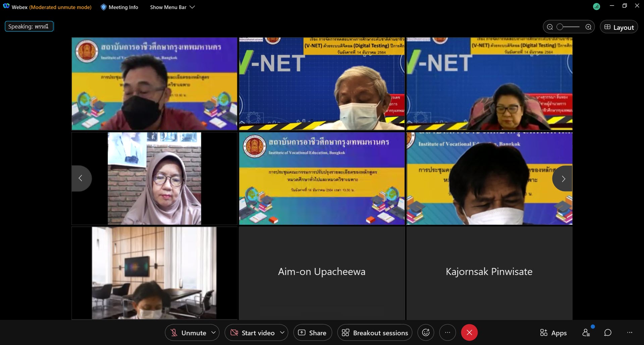
Task: Open the Apps panel
Action: (553, 333)
